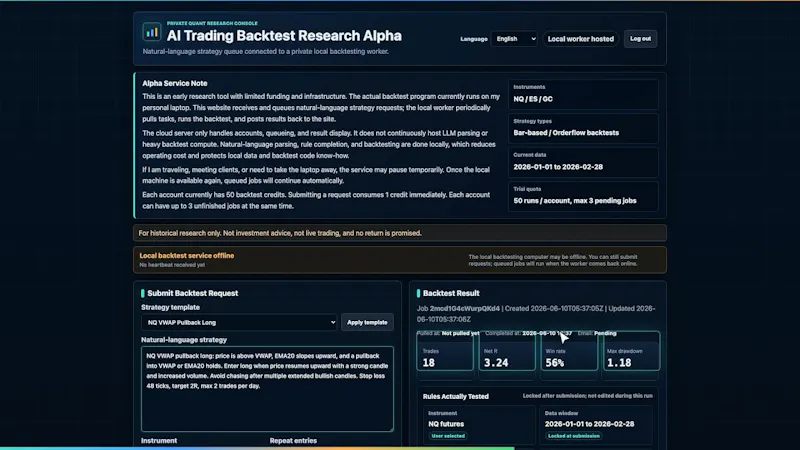
Task: Click the Instrument label under the strategy box
Action: tap(159, 441)
